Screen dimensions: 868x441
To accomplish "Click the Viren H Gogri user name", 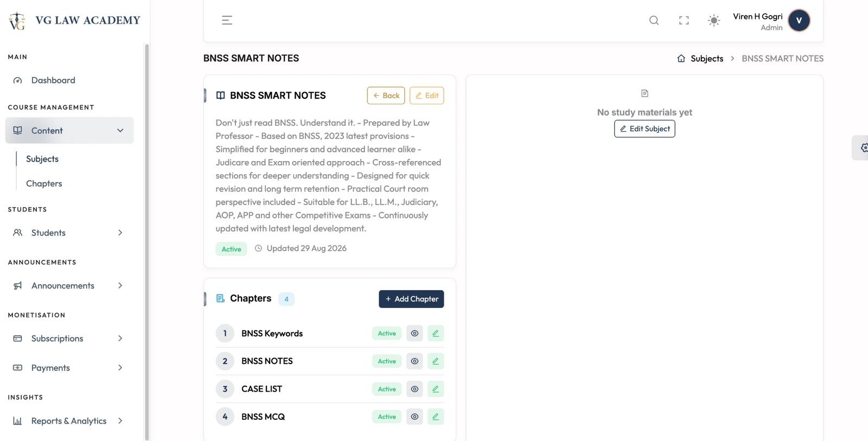I will pos(757,16).
